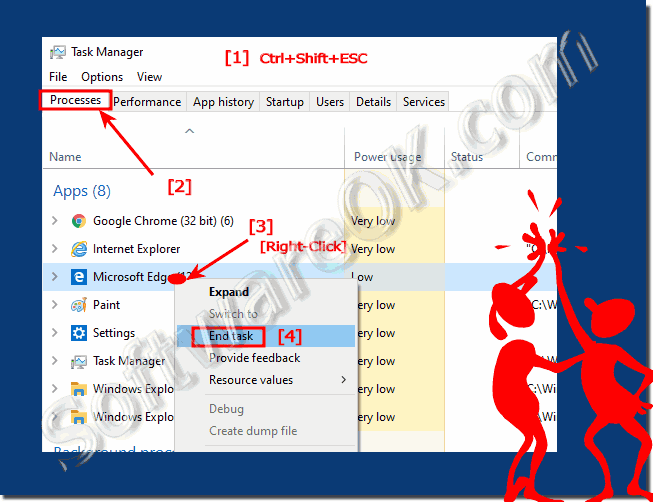This screenshot has width=653, height=502.
Task: Click the Google Chrome app icon
Action: coord(79,221)
